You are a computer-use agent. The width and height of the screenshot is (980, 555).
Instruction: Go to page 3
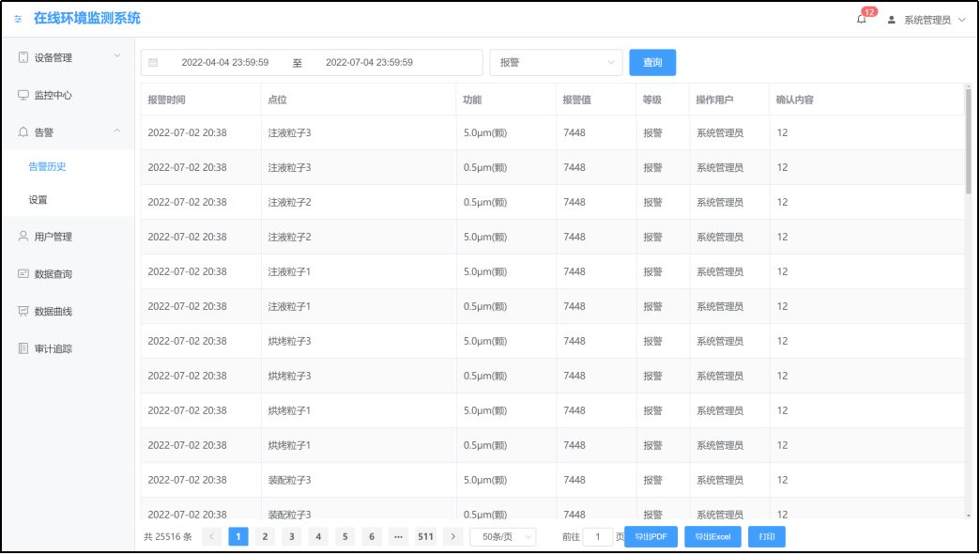point(292,537)
